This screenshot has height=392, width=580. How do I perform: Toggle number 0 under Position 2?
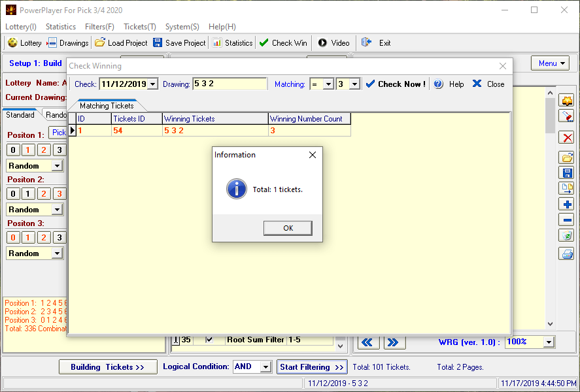coord(12,193)
